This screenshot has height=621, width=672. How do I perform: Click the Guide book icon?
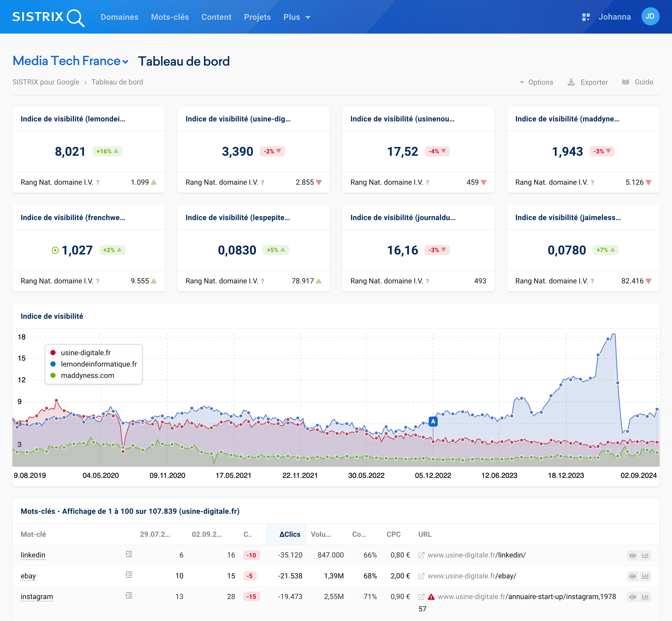pos(625,82)
